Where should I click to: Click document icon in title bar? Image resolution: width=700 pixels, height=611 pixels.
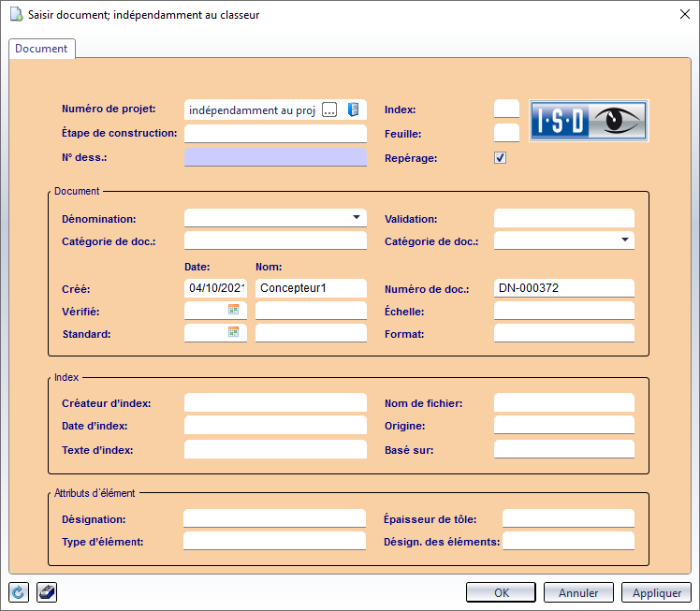pos(15,15)
